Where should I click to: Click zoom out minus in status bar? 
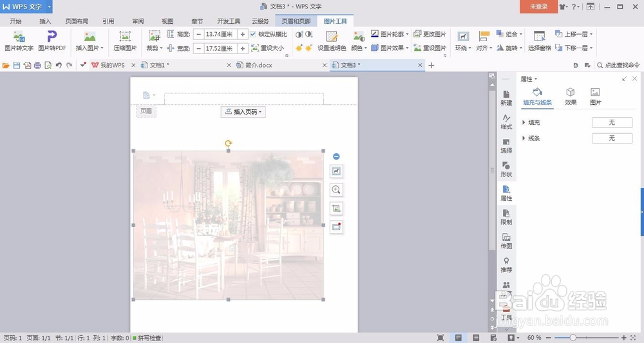point(549,338)
